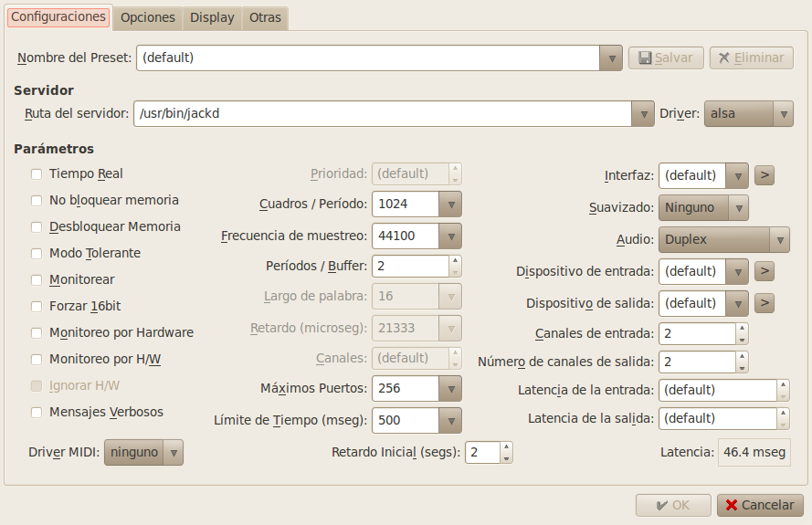Viewport: 812px width, 525px height.
Task: Click the Dispositivo de salida browse arrow button
Action: 764,303
